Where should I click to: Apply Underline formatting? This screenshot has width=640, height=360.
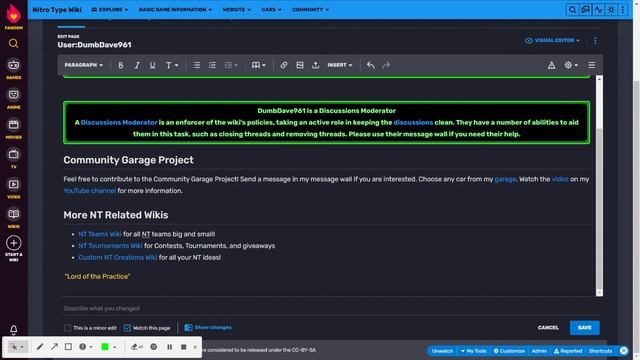(152, 65)
